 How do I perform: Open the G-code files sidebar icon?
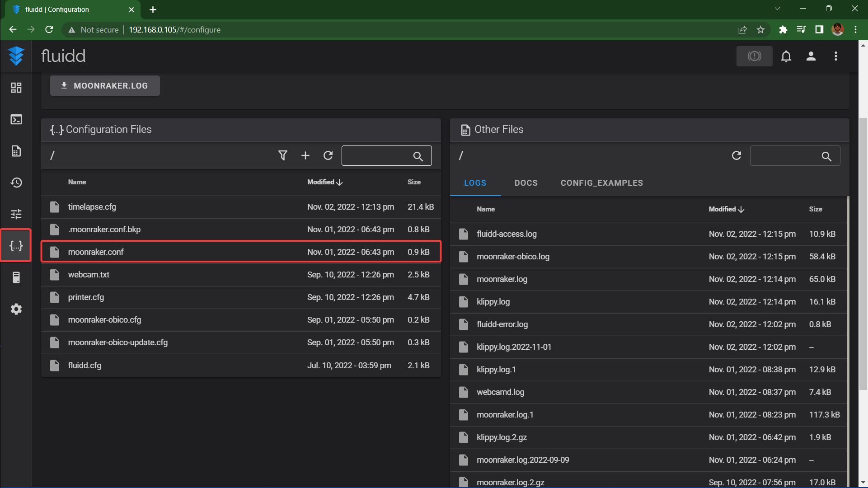pos(16,151)
